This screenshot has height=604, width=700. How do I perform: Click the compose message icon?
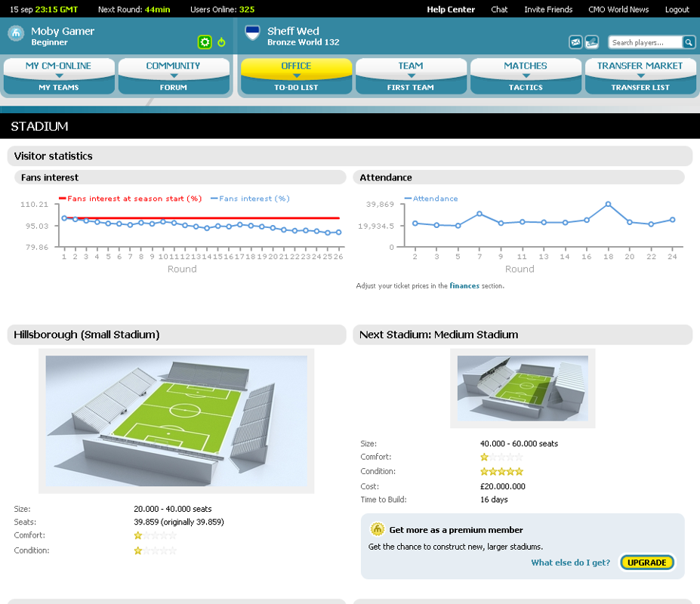591,42
